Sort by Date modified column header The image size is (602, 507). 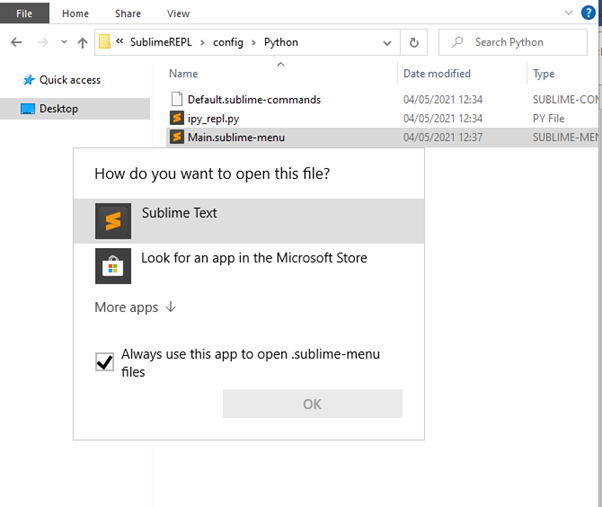pyautogui.click(x=437, y=73)
